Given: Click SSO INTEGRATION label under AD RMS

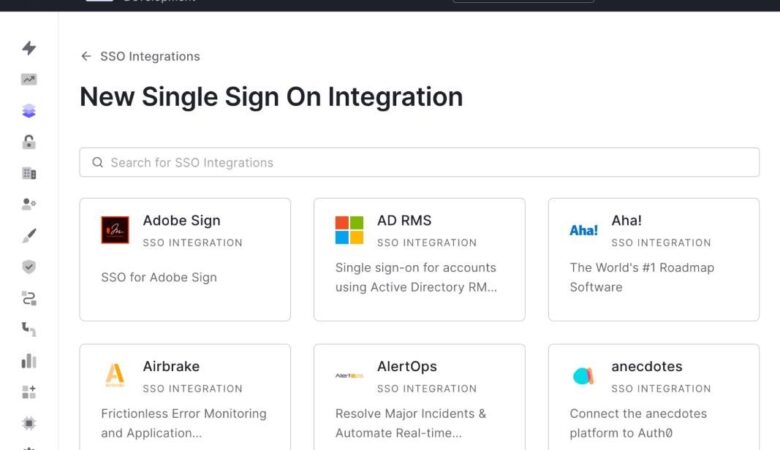Looking at the screenshot, I should (x=427, y=243).
